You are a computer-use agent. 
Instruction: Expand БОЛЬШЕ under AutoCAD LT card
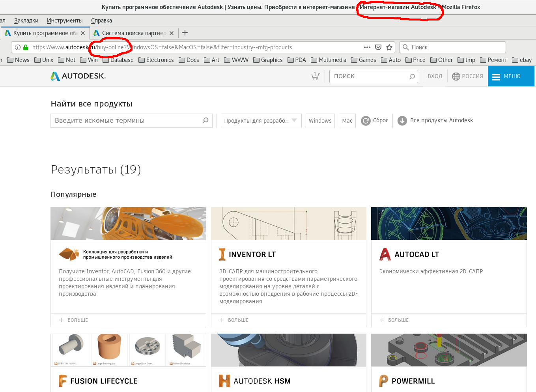point(394,320)
